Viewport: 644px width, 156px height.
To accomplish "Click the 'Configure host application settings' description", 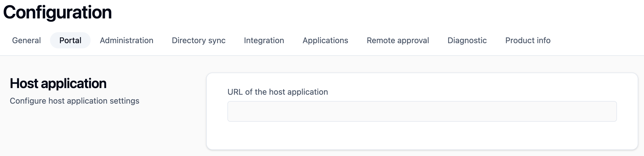I will [74, 101].
